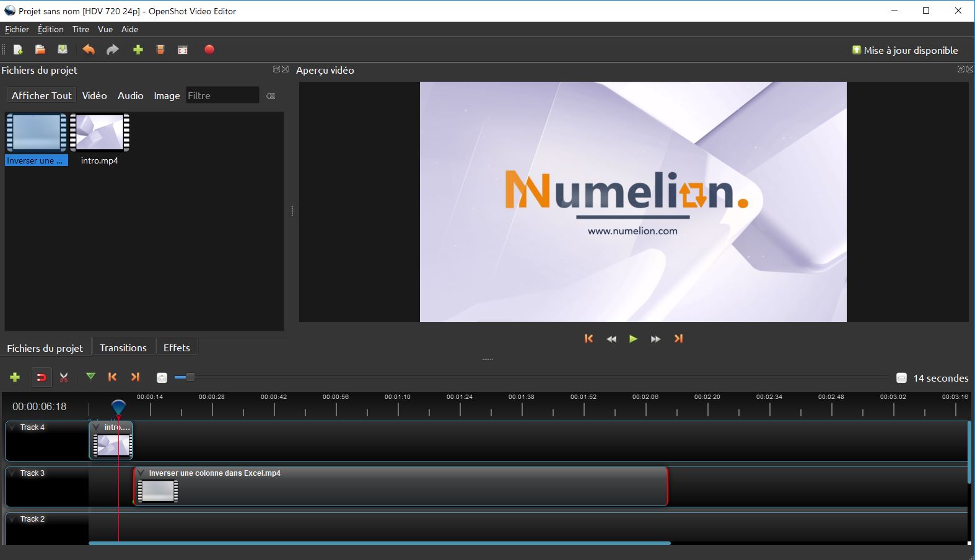Open Track 4 dropdown arrow
The width and height of the screenshot is (975, 560).
tap(13, 427)
